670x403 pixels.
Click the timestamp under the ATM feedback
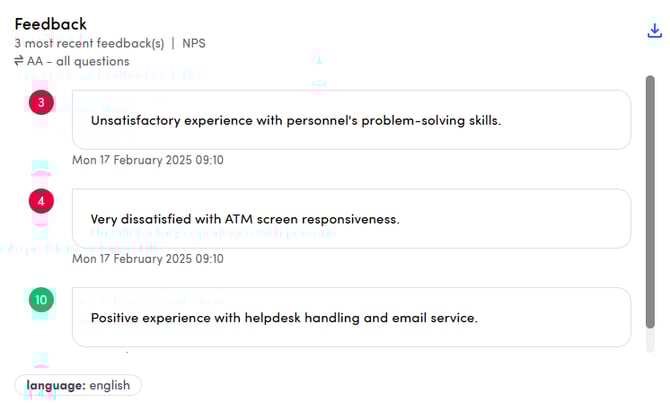[x=148, y=258]
